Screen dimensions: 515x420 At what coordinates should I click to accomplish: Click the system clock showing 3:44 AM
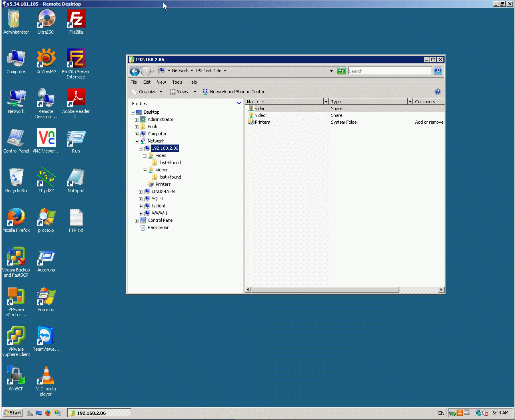(x=500, y=413)
